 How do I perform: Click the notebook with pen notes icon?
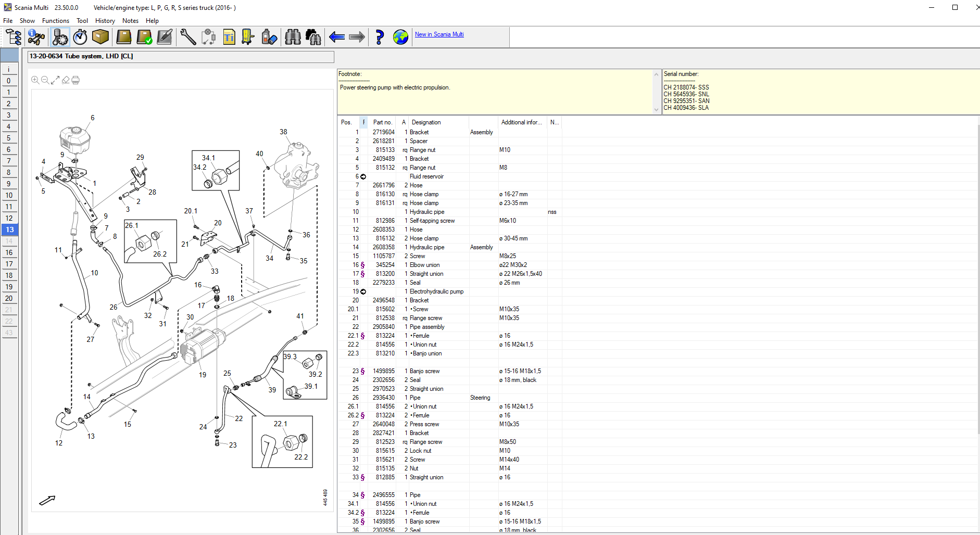click(x=165, y=37)
